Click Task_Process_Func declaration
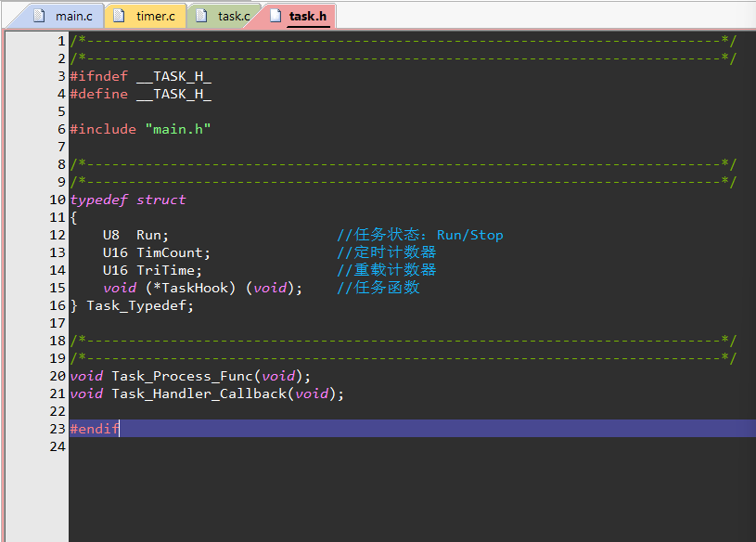756x542 pixels. coord(182,376)
